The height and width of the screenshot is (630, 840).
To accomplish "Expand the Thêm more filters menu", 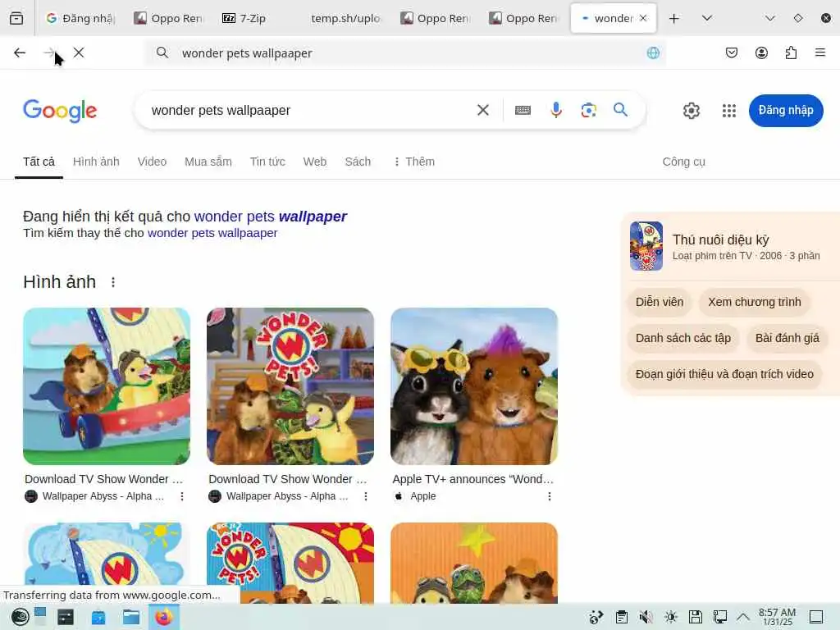I will point(414,162).
